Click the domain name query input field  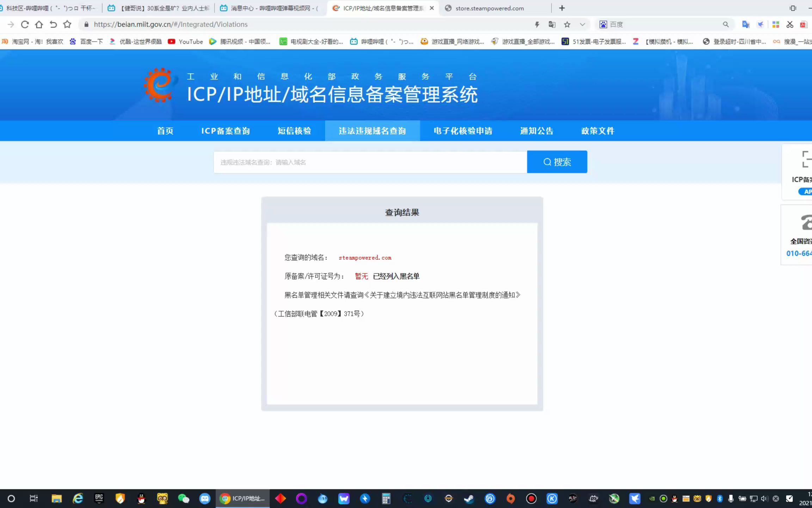[x=370, y=162]
